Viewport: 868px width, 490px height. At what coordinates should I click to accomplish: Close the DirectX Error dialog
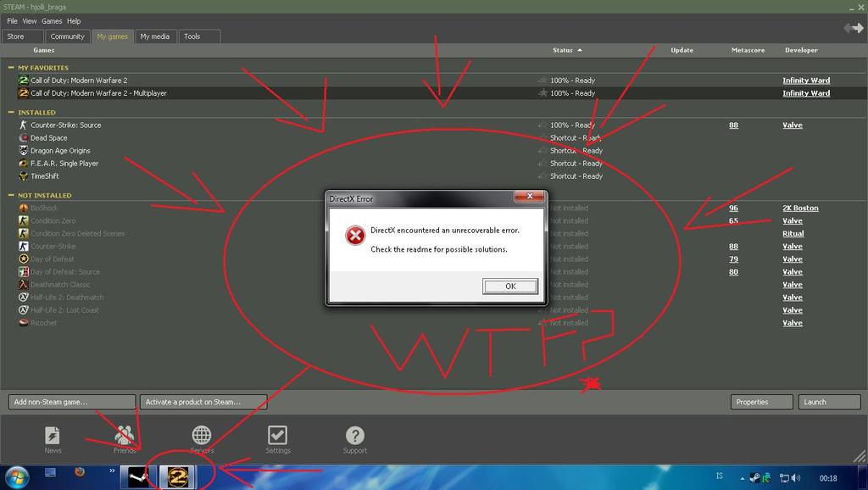pyautogui.click(x=530, y=196)
